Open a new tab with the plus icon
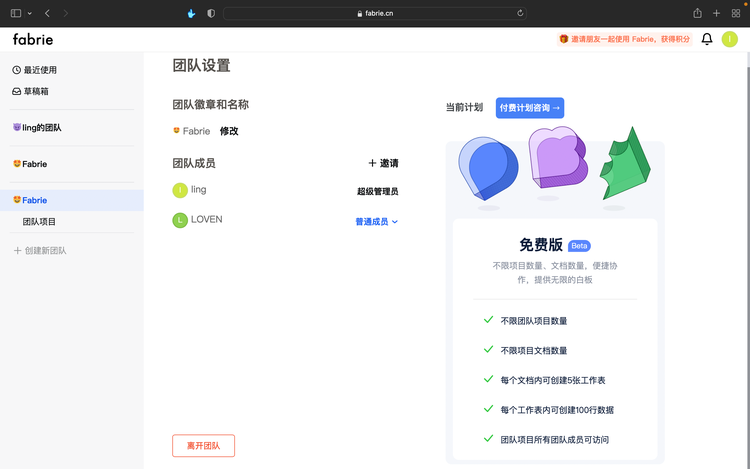750x469 pixels. coord(716,13)
